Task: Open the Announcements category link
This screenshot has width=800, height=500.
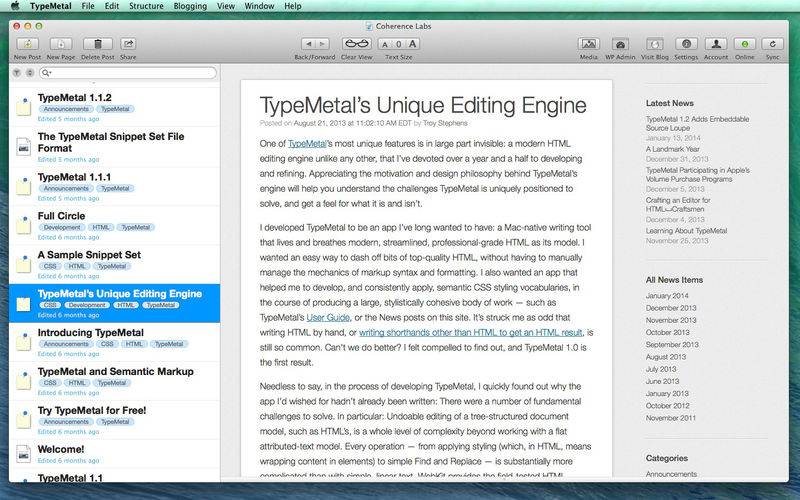Action: coord(671,474)
